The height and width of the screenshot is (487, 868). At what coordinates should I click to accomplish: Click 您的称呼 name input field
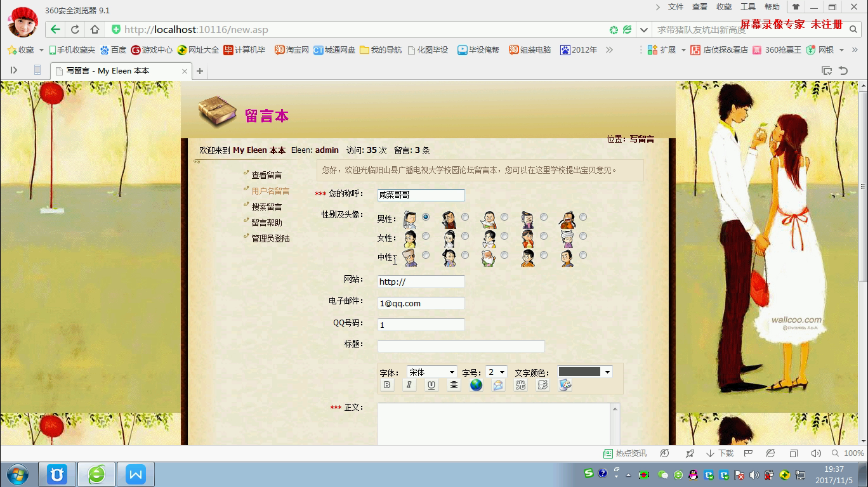[421, 195]
